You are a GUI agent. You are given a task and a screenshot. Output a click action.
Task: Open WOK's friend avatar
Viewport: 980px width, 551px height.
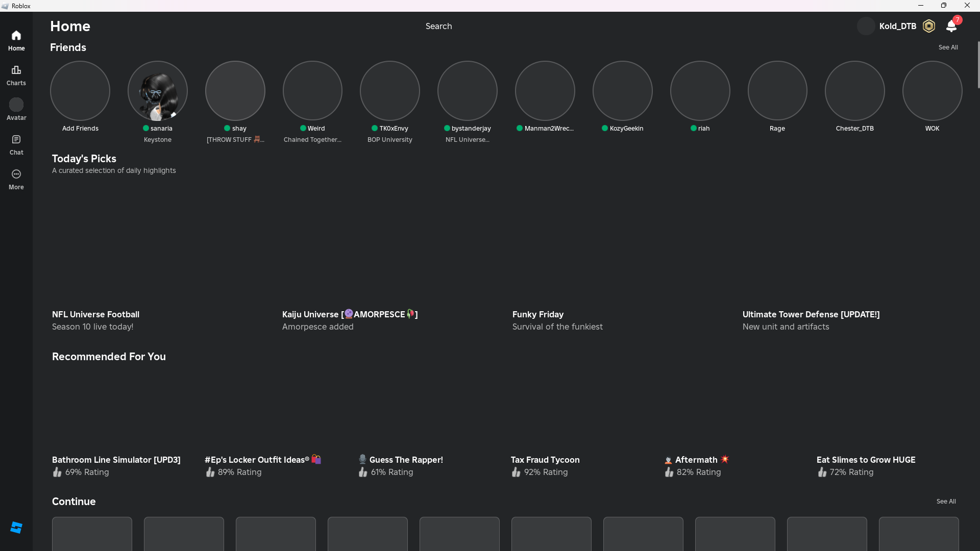933,91
